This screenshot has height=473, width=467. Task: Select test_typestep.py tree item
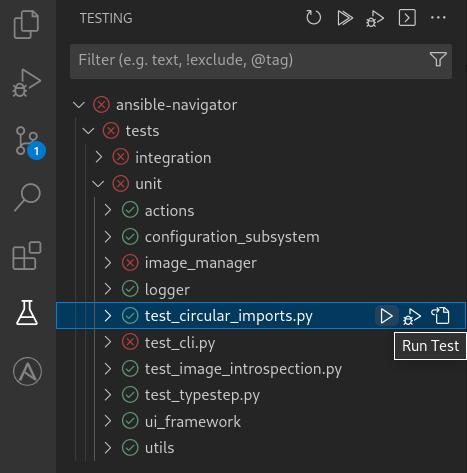pos(261,395)
